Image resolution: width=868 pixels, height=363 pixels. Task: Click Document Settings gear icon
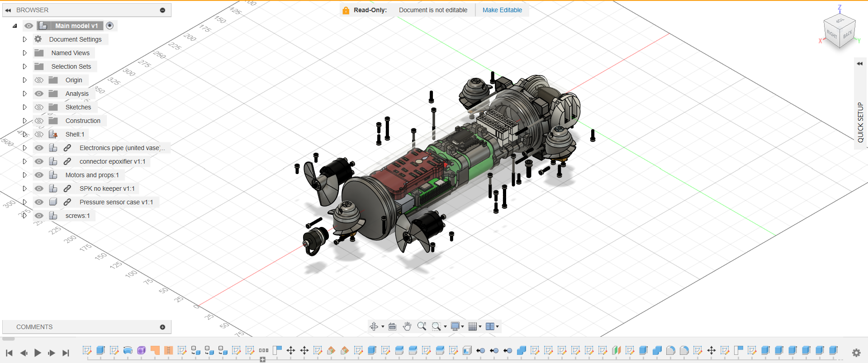[x=38, y=39]
